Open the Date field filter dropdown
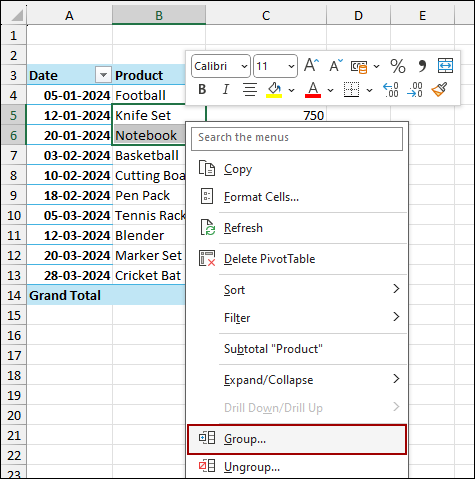 point(103,75)
